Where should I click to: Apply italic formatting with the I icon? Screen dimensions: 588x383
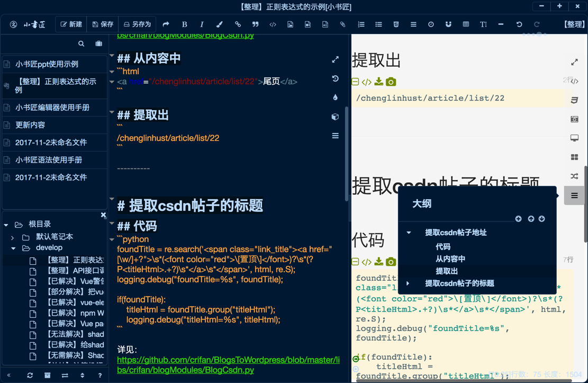[x=202, y=24]
